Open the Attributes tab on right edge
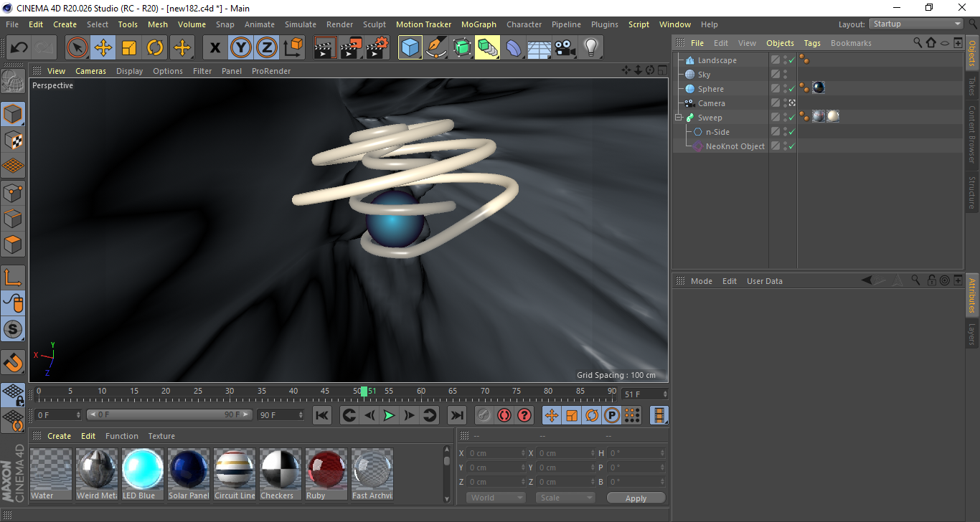 pos(972,295)
